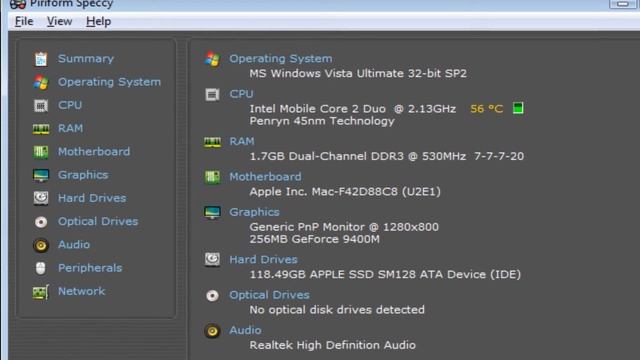Select RAM in the sidebar

71,129
